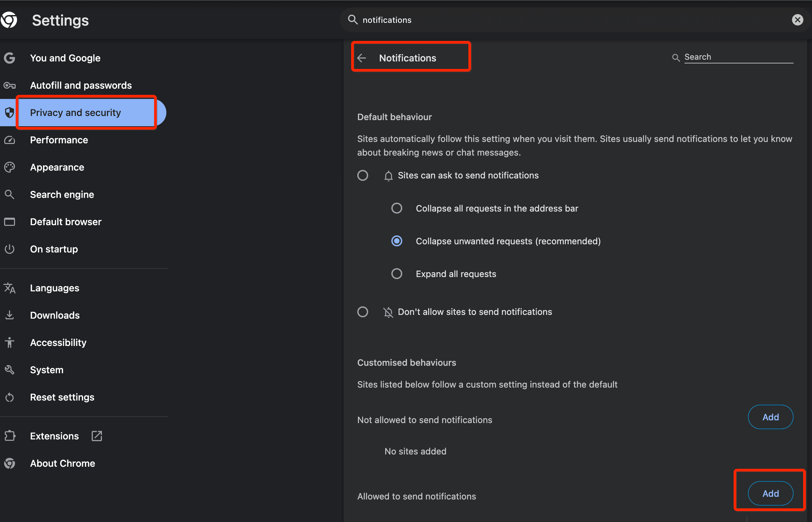Click the Search field in Notifications panel
The image size is (812, 522).
click(x=738, y=57)
